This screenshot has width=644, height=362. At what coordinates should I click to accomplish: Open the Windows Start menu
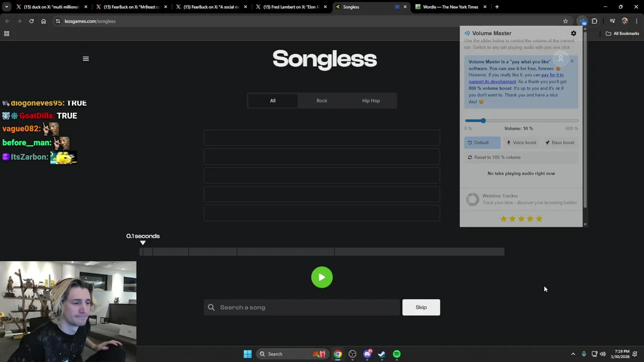(248, 354)
